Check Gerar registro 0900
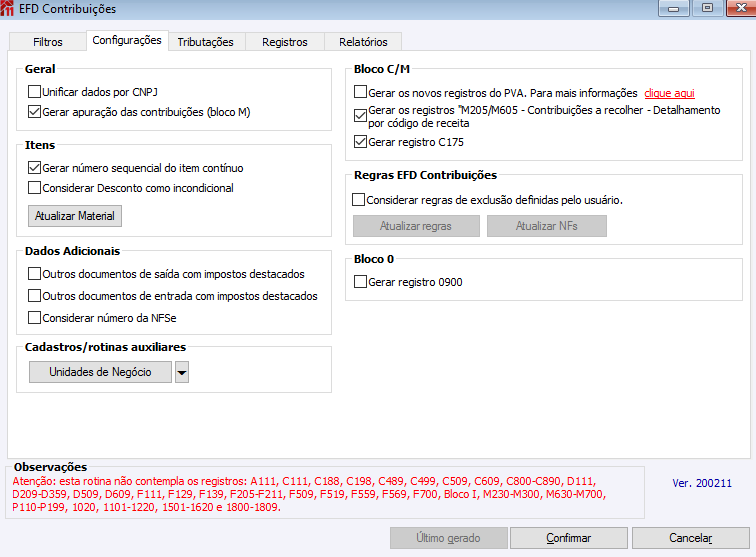The image size is (756, 557). pos(360,282)
